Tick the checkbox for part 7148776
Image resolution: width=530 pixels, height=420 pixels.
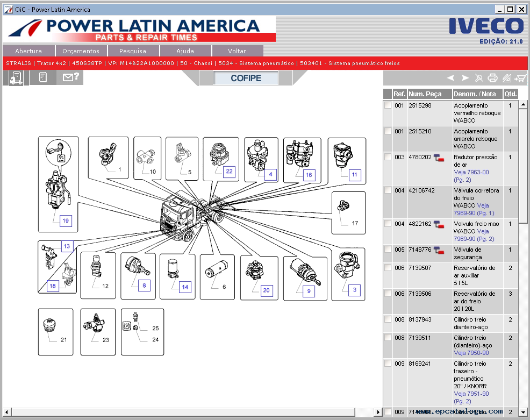[388, 249]
